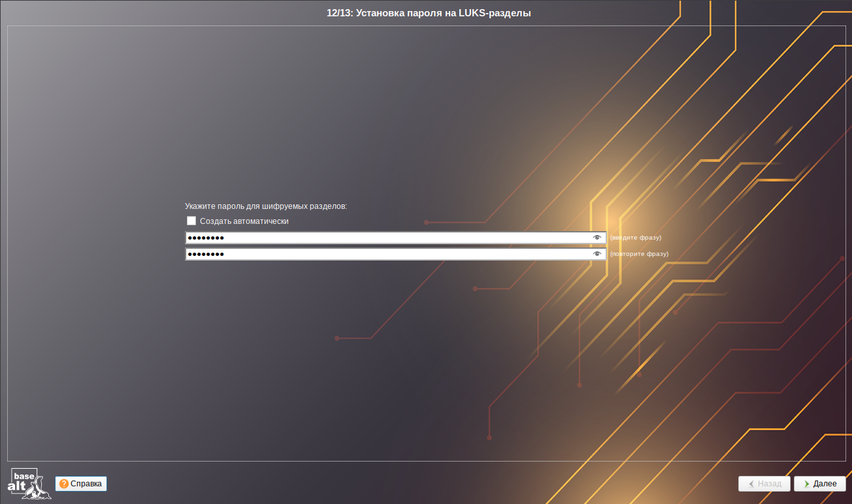The height and width of the screenshot is (504, 852).
Task: Enable the "Создать автоматически" checkbox
Action: click(191, 221)
